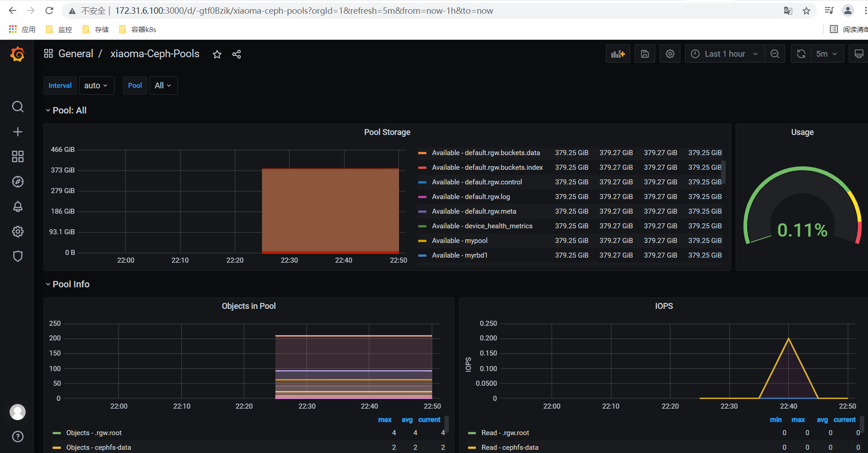This screenshot has width=868, height=453.
Task: Open the Grafana home logo
Action: click(x=17, y=54)
